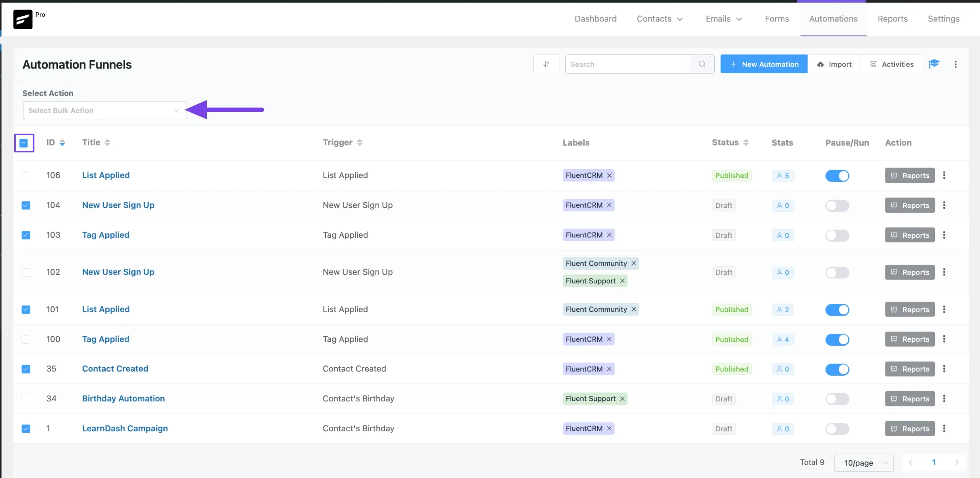Open the Contact Created funnel link
980x478 pixels.
115,368
